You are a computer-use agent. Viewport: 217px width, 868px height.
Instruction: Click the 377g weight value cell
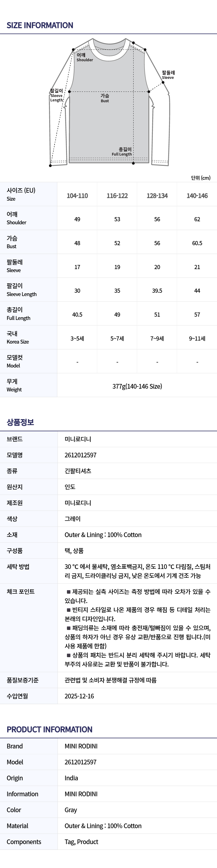point(137,386)
